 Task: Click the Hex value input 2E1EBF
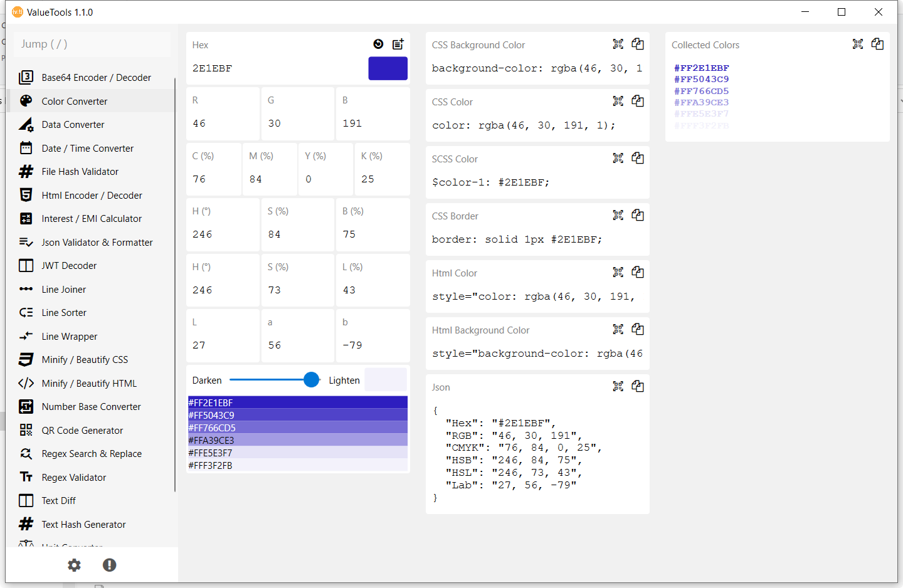click(x=277, y=68)
